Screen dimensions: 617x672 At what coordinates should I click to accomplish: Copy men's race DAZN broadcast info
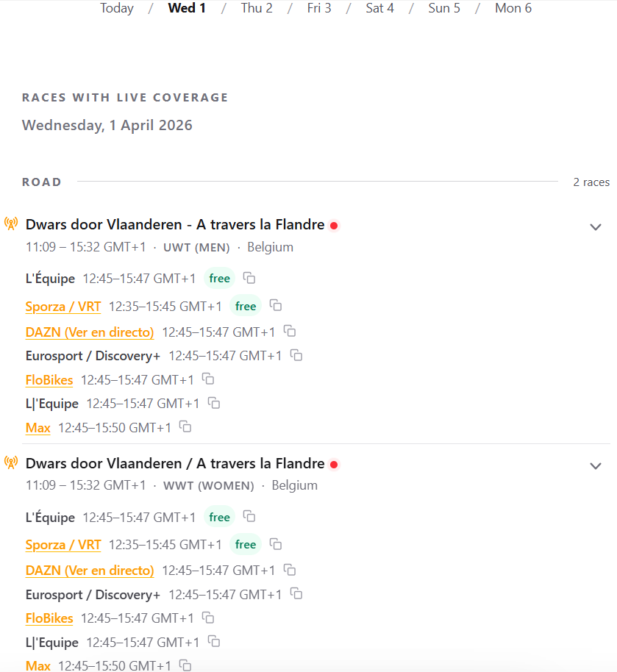click(x=290, y=332)
